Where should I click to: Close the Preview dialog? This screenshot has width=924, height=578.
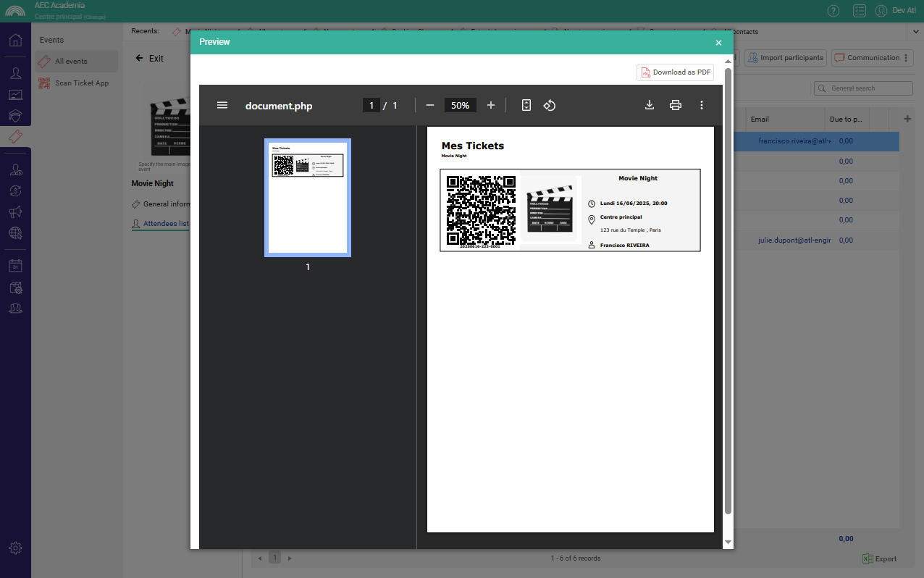[718, 43]
